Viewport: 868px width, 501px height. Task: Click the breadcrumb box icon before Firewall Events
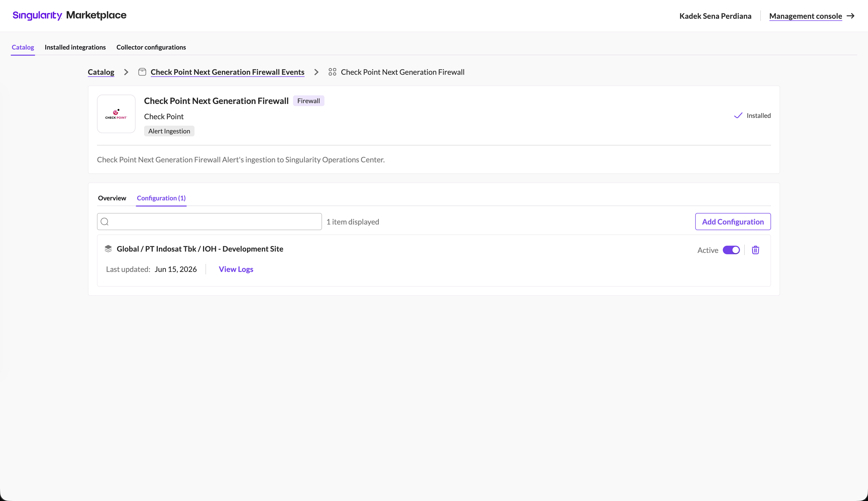pyautogui.click(x=142, y=72)
